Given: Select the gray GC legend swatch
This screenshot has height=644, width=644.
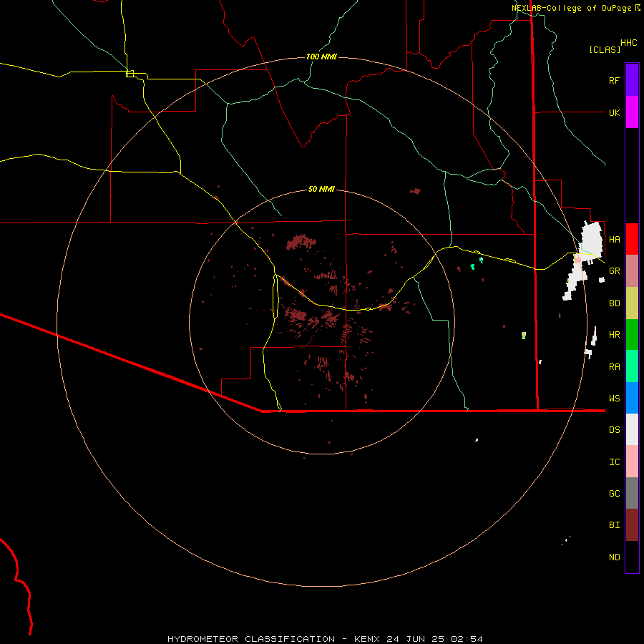Looking at the screenshot, I should [632, 493].
